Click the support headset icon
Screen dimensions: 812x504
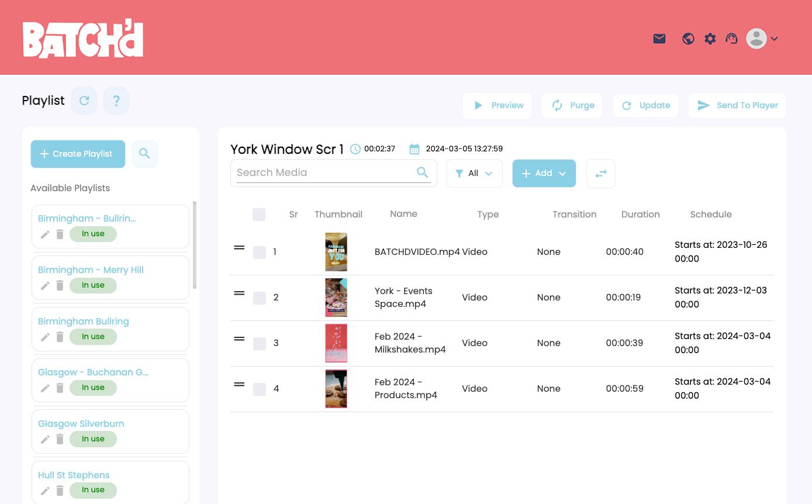coord(731,39)
